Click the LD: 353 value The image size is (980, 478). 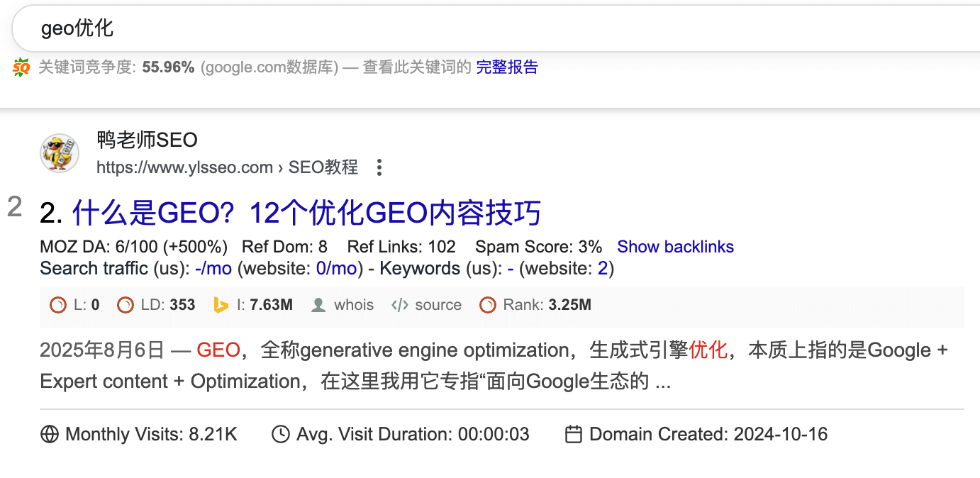click(168, 305)
